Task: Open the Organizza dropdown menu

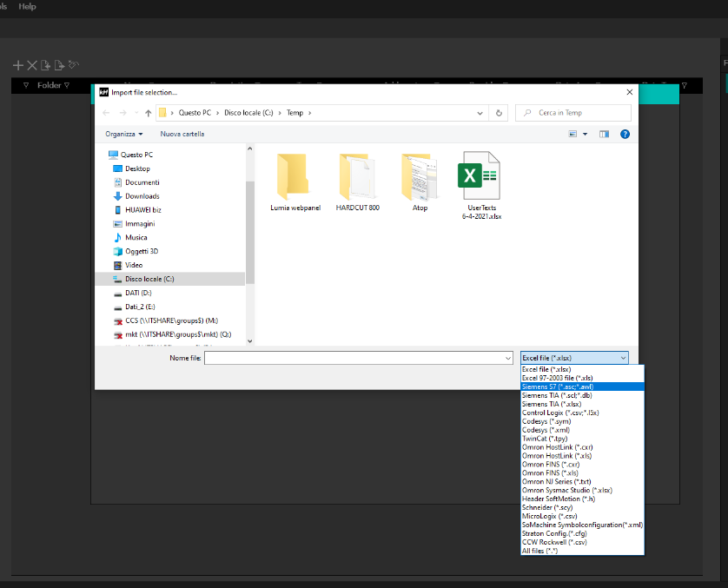Action: pos(124,134)
